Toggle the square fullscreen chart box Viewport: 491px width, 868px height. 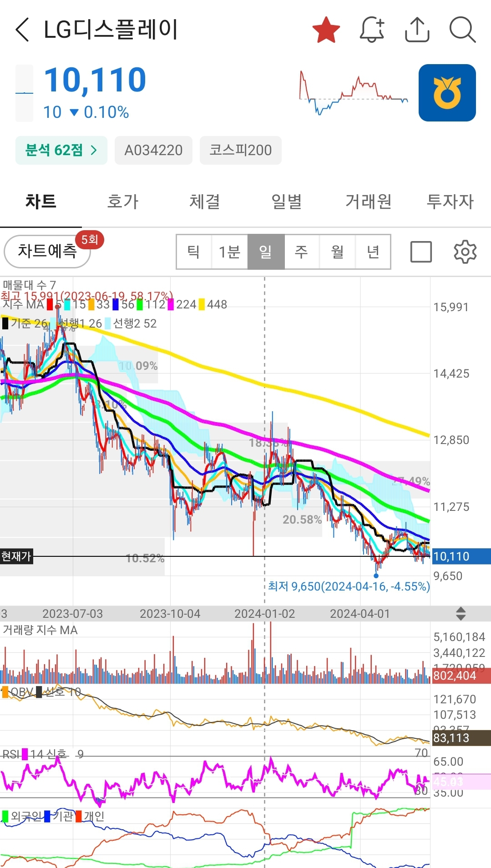click(421, 252)
